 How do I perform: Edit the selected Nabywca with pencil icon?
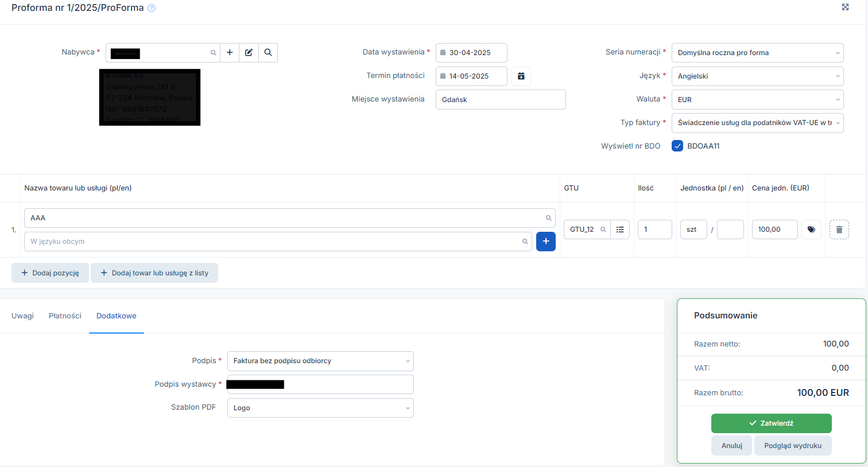click(249, 53)
